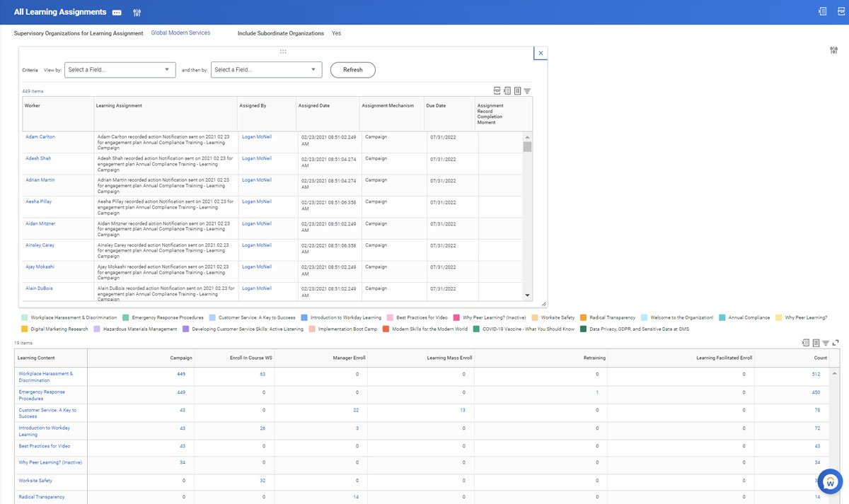Open the Alain DuBois worker link
Image resolution: width=849 pixels, height=504 pixels.
(x=40, y=288)
